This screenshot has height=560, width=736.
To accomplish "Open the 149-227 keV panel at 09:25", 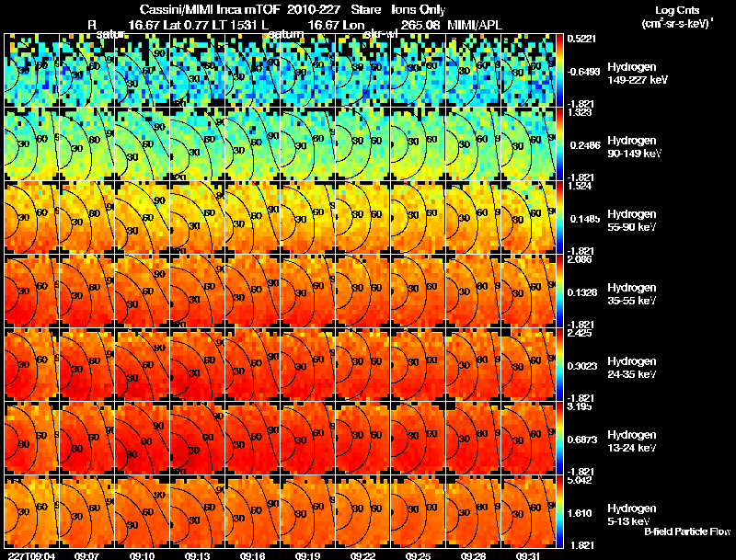I will click(419, 71).
